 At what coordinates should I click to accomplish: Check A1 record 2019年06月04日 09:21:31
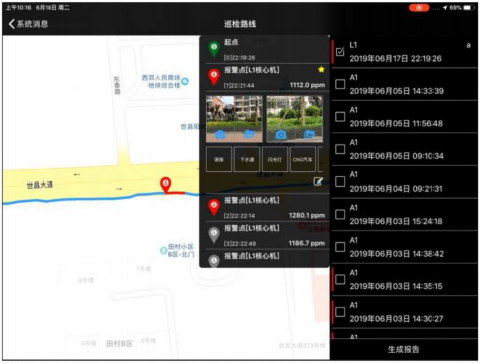[x=340, y=182]
